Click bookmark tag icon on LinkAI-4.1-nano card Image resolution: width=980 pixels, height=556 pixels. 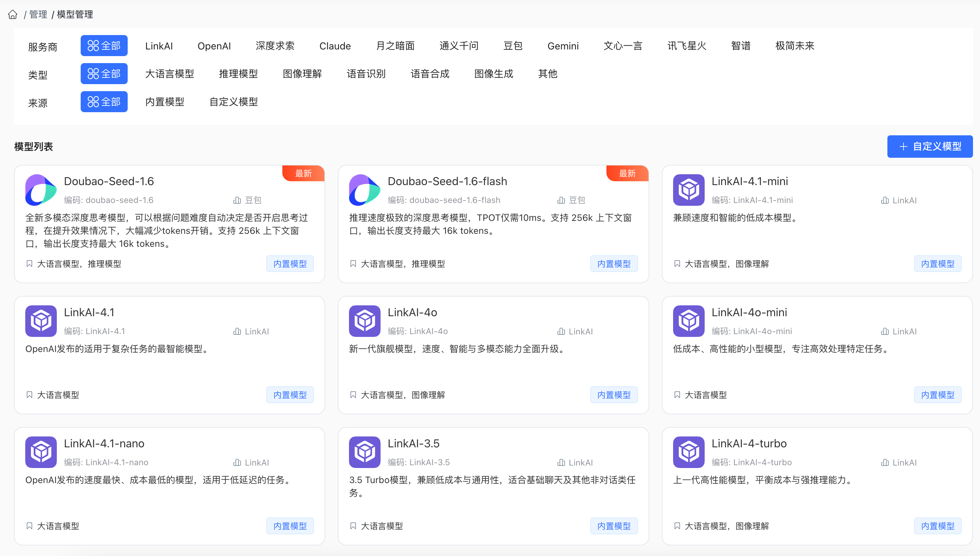coord(29,526)
